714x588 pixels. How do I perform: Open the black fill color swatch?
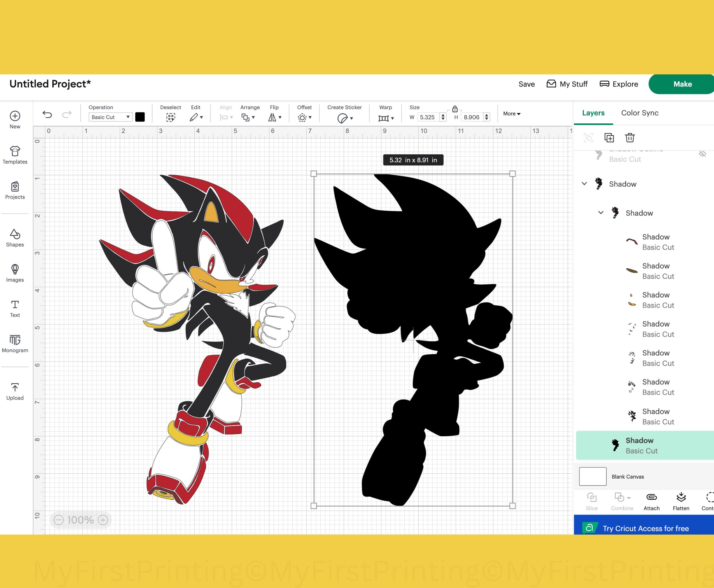[140, 117]
